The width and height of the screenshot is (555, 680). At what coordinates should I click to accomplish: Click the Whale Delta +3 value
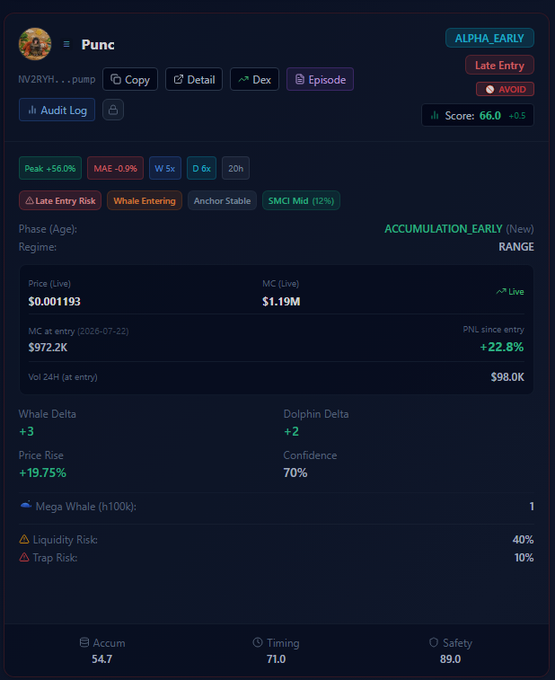(x=26, y=432)
